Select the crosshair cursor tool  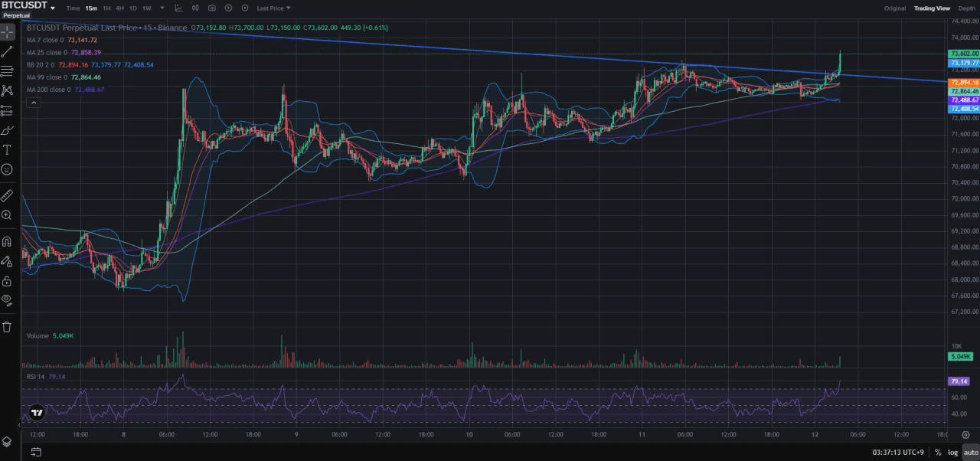tap(7, 32)
